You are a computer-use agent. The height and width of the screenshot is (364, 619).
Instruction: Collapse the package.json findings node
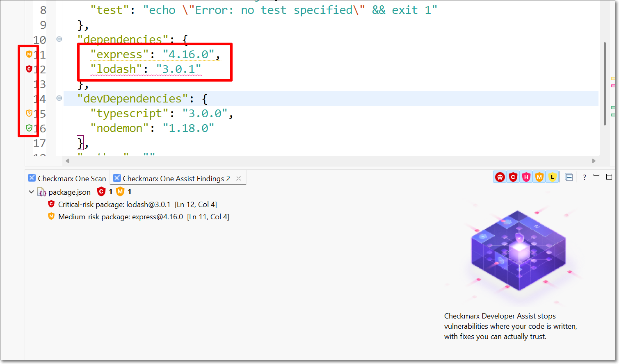point(31,192)
